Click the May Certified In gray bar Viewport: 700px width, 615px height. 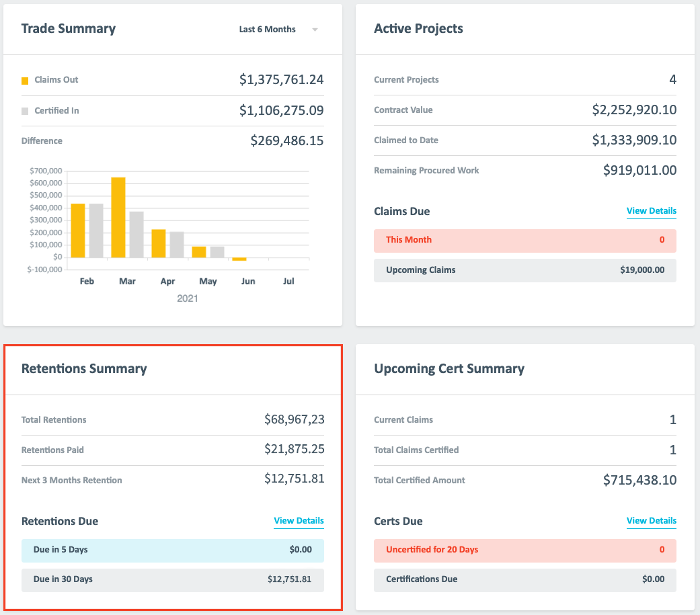point(217,252)
